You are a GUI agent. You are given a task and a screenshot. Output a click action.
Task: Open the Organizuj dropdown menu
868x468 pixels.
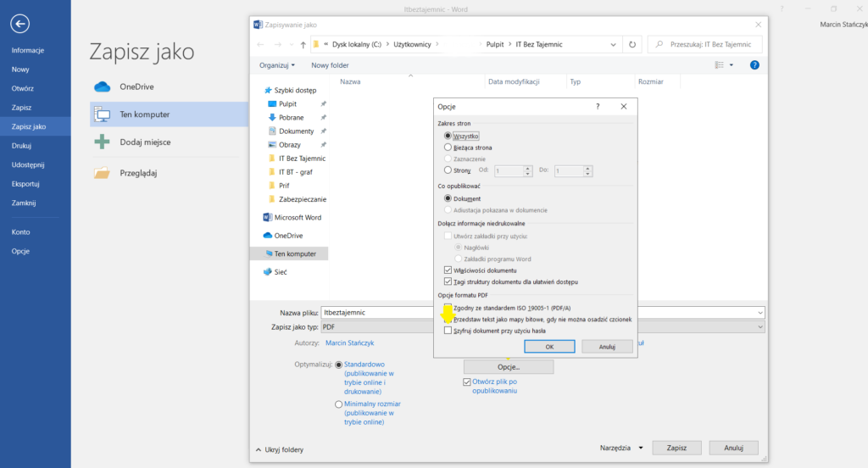pos(277,64)
